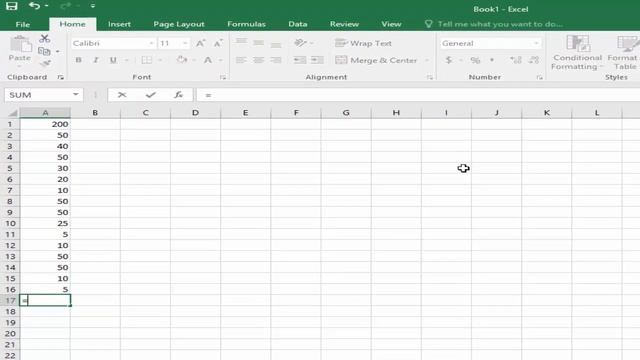Click the Insert Function fx icon

click(x=178, y=95)
